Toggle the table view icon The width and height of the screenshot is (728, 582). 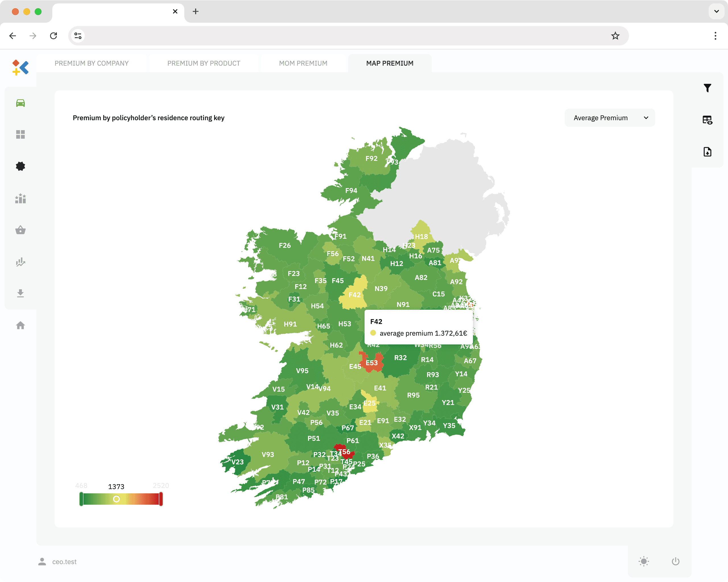(x=707, y=120)
